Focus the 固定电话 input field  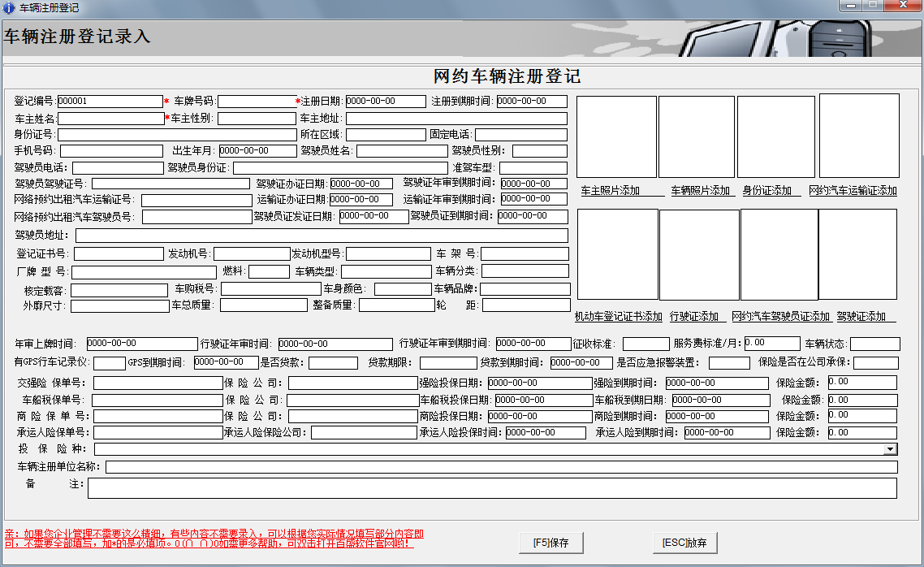521,135
